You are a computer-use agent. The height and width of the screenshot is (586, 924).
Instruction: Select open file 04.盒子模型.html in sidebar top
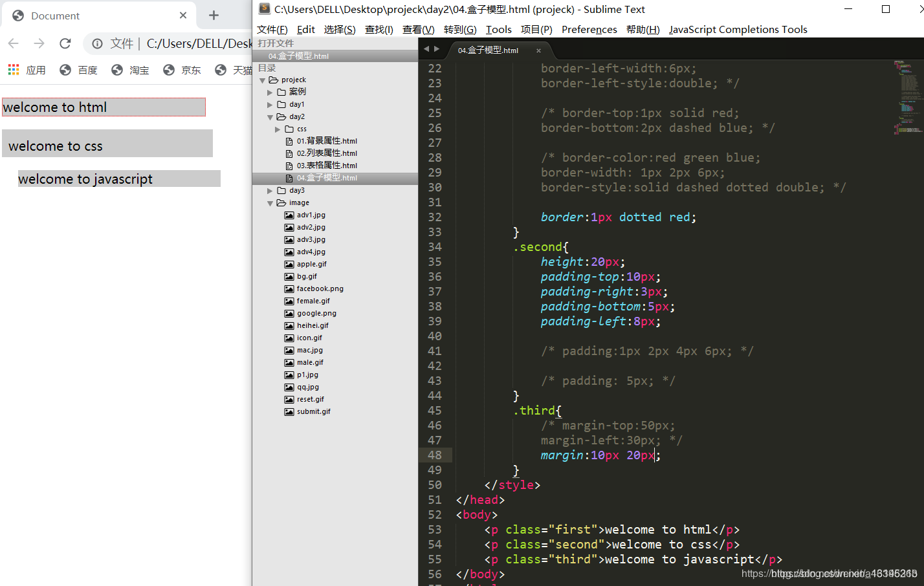335,56
